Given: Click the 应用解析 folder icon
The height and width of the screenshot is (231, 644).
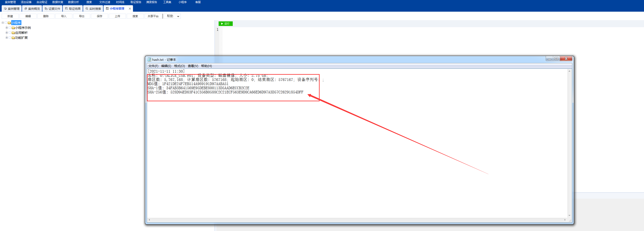Looking at the screenshot, I should 13,33.
